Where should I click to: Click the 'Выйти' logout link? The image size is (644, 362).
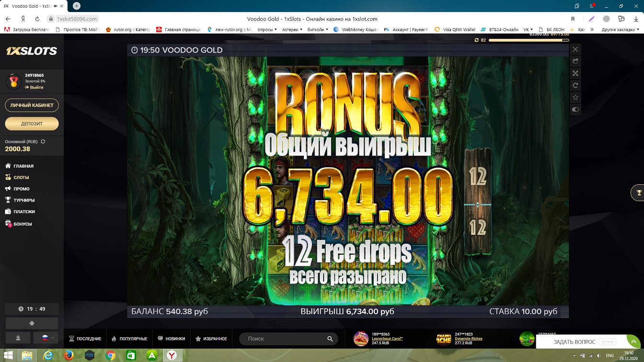pyautogui.click(x=36, y=88)
